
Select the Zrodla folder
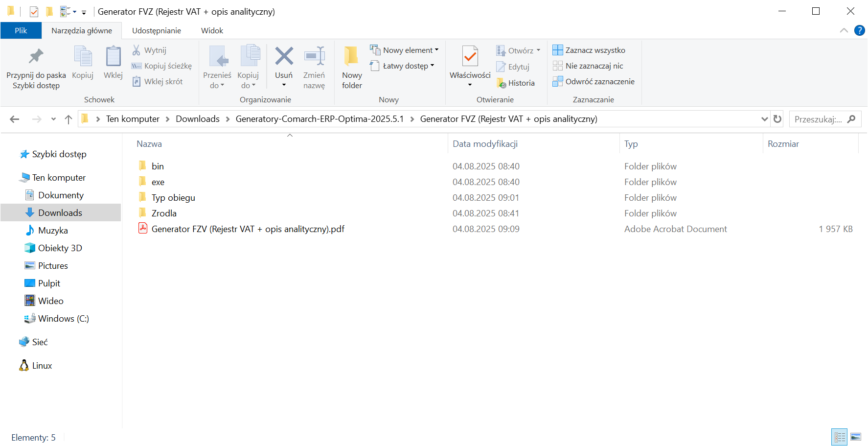(x=164, y=213)
